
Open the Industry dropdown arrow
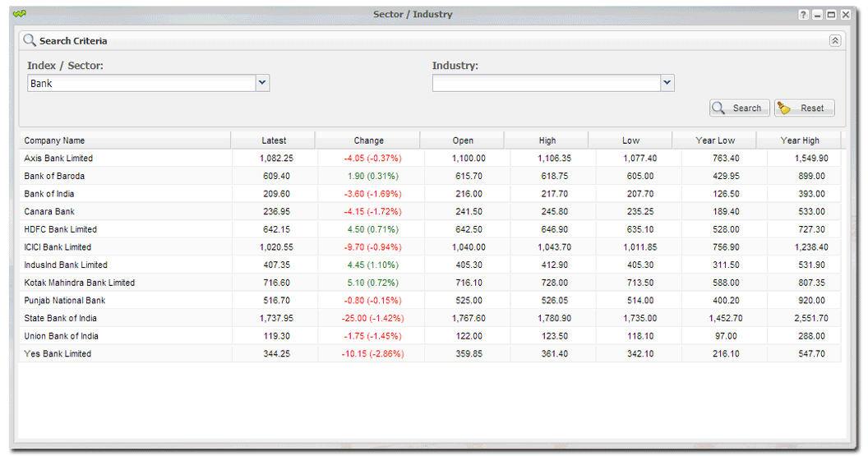pyautogui.click(x=667, y=83)
